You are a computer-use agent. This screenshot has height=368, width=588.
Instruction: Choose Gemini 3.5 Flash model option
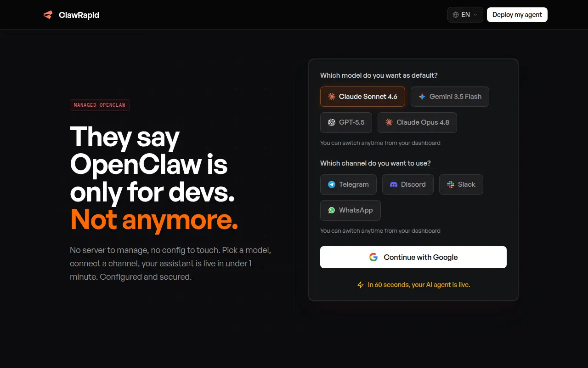pos(450,97)
